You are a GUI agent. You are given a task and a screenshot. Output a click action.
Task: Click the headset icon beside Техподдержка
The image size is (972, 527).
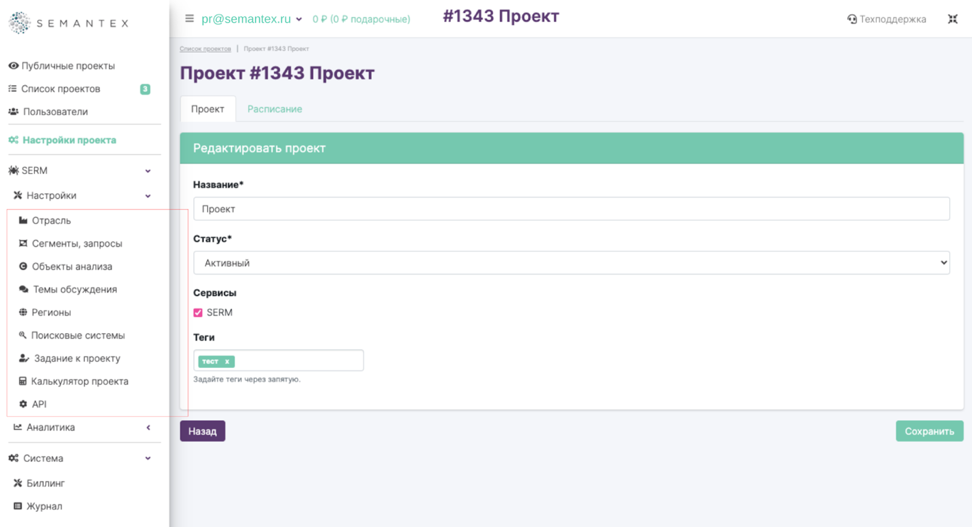(x=852, y=19)
